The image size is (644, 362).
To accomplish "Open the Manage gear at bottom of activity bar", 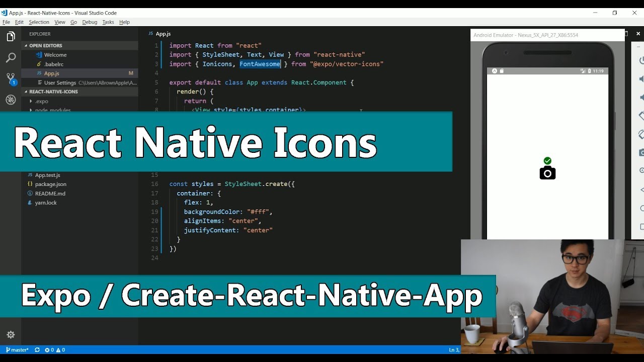I will tap(11, 334).
